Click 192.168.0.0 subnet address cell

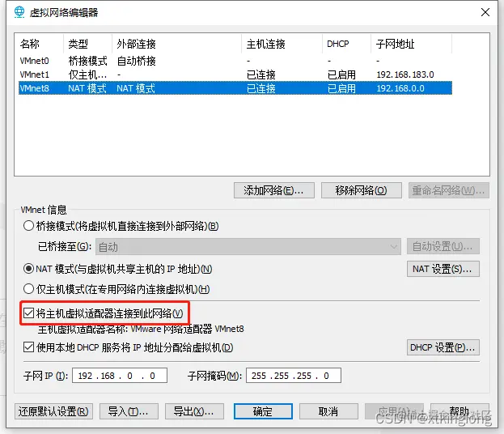click(400, 88)
